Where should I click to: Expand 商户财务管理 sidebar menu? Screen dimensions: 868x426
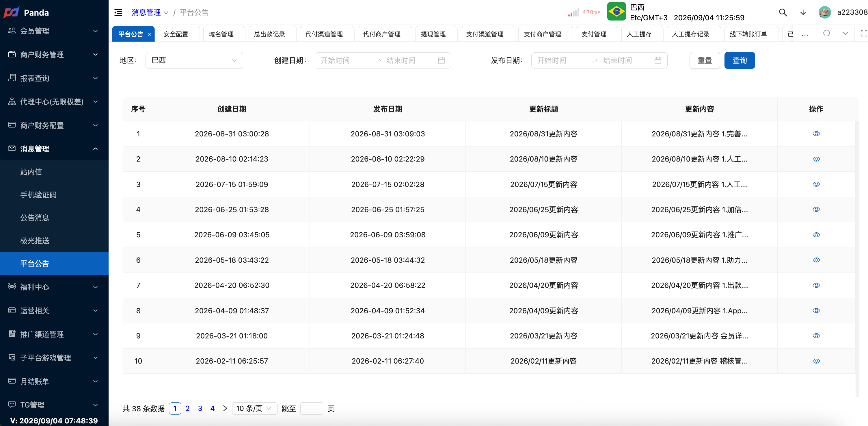54,55
